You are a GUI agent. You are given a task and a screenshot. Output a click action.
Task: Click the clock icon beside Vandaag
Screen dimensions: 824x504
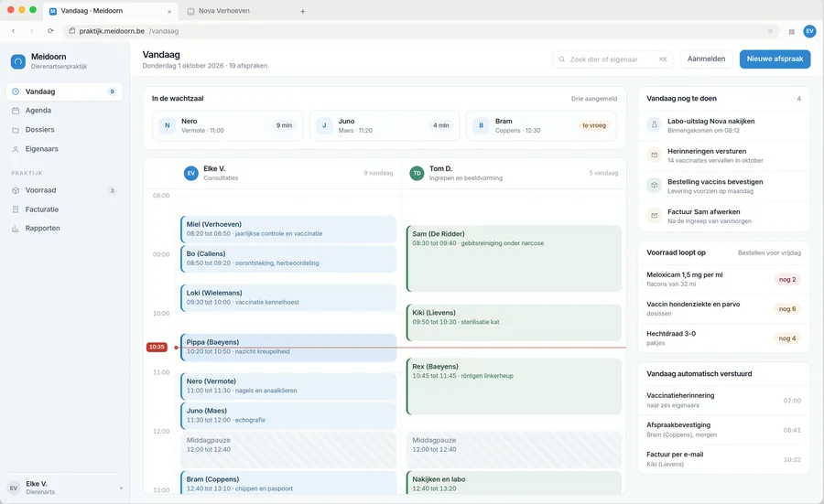click(x=16, y=91)
